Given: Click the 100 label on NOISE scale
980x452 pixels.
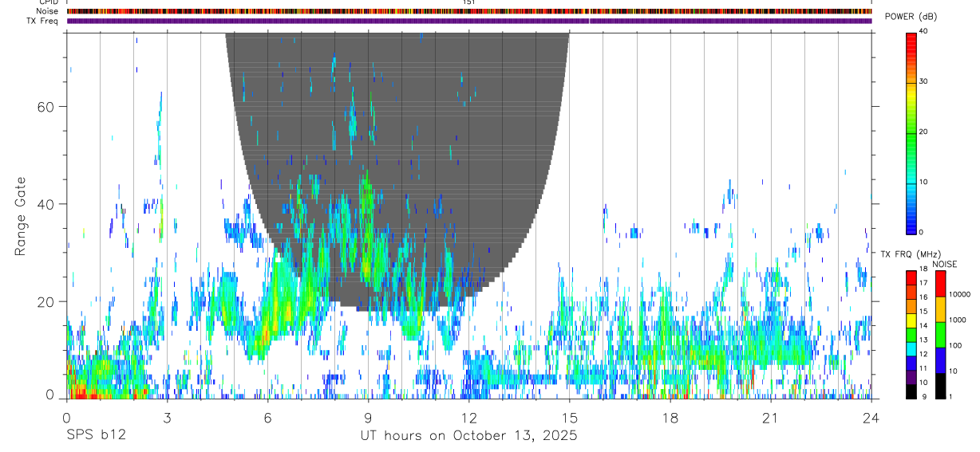Looking at the screenshot, I should coord(956,345).
